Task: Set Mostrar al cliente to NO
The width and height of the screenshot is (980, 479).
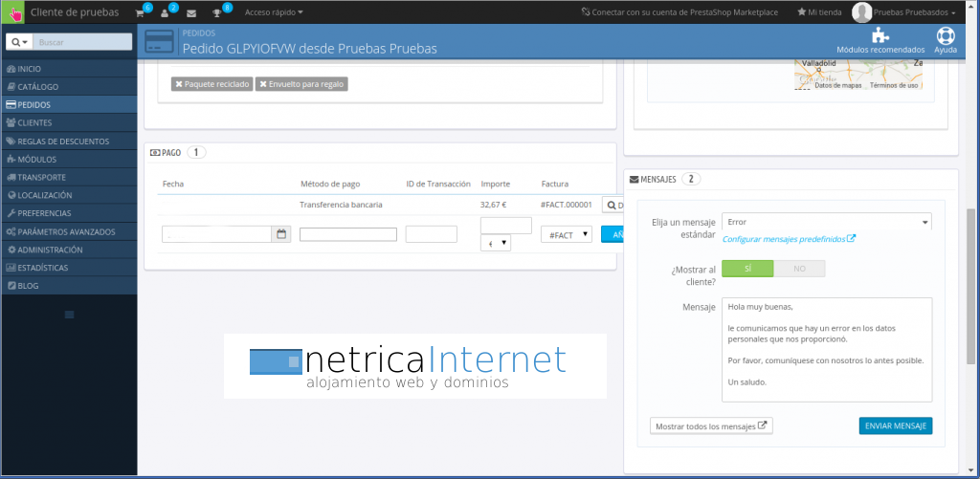Action: [799, 269]
